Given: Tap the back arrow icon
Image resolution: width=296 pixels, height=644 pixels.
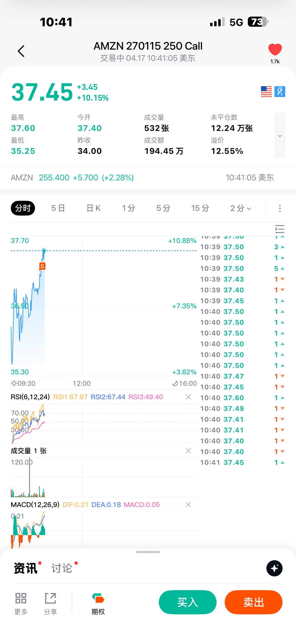Looking at the screenshot, I should [x=21, y=51].
